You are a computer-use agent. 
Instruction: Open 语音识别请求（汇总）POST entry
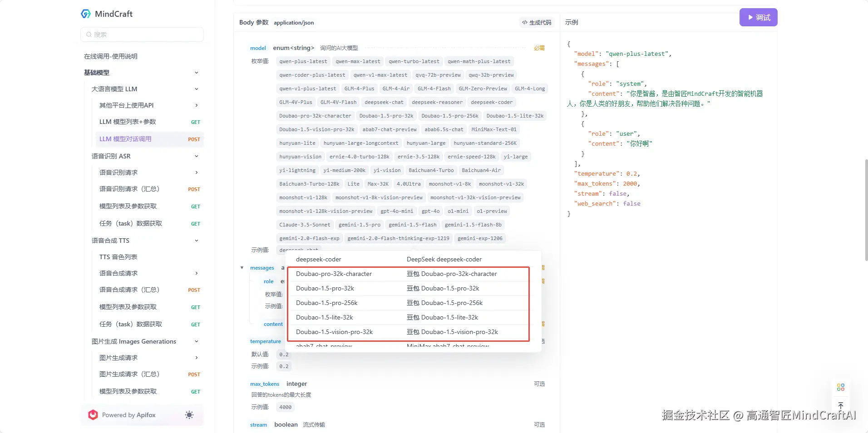[x=150, y=189]
